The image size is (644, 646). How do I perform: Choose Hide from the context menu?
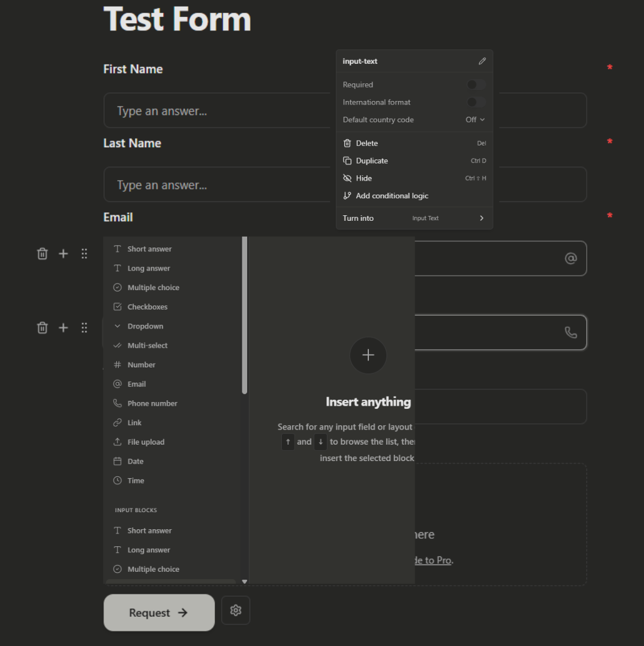tap(365, 178)
